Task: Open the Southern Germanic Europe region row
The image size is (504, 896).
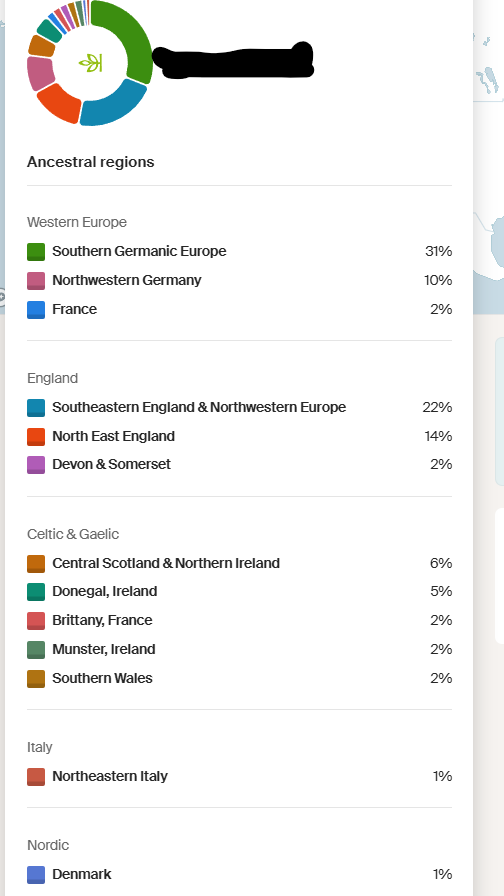Action: click(x=239, y=251)
